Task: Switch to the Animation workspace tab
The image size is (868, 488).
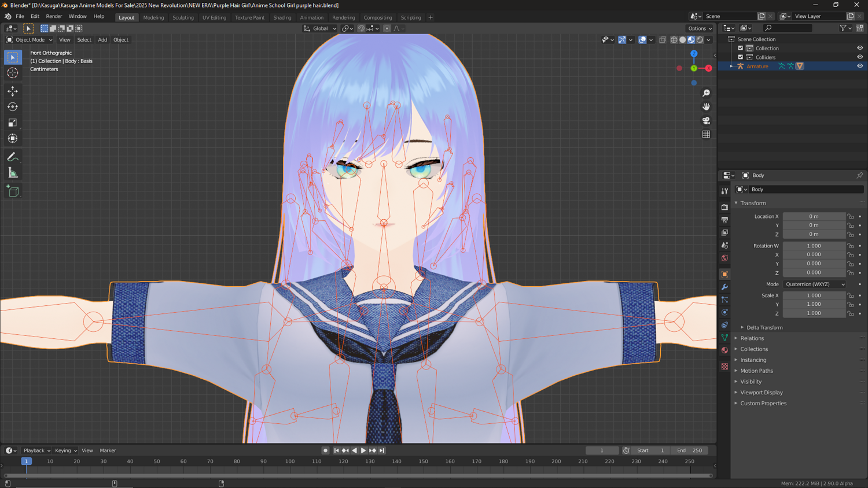Action: pyautogui.click(x=311, y=17)
